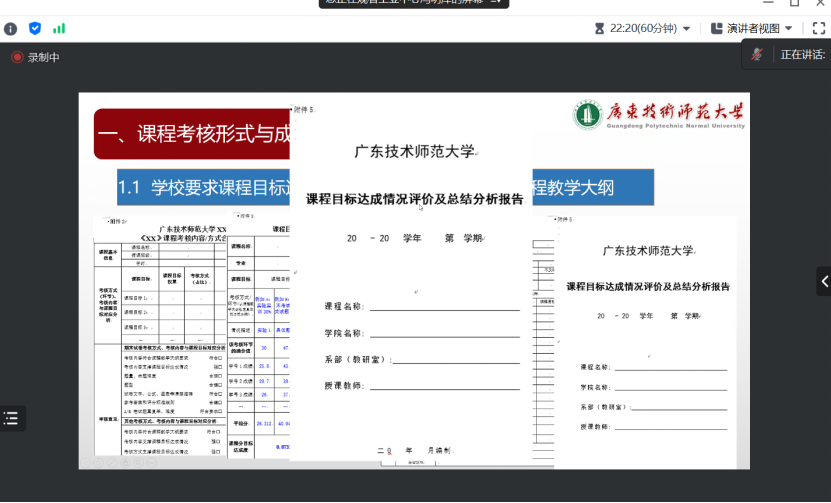Screen dimensions: 831x503
Task: Click the muted microphone icon
Action: 758,54
